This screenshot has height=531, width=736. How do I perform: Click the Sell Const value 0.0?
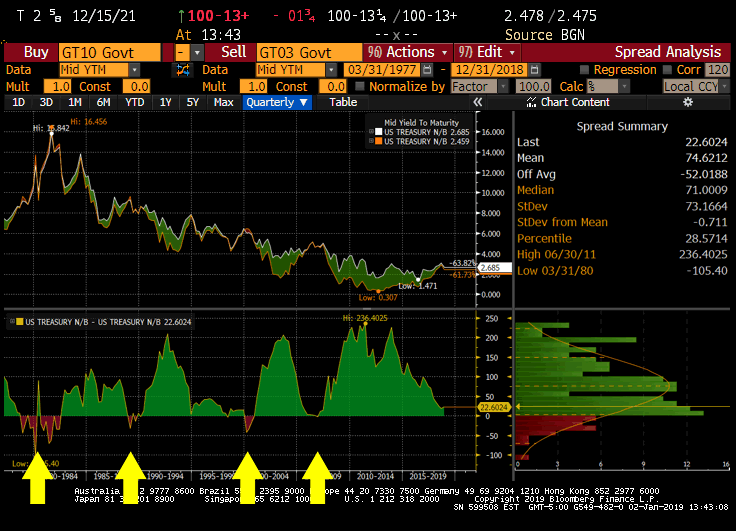[x=333, y=86]
